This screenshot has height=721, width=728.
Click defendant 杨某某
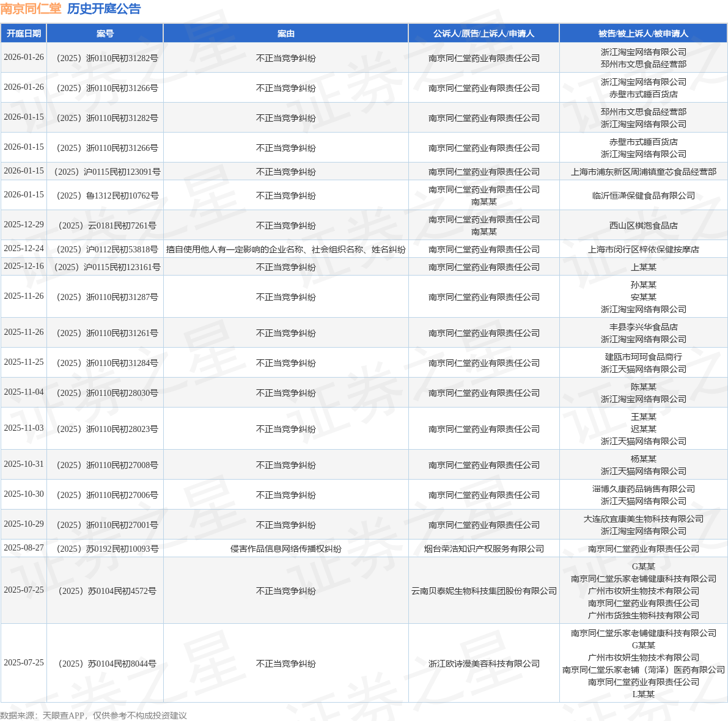coord(644,459)
